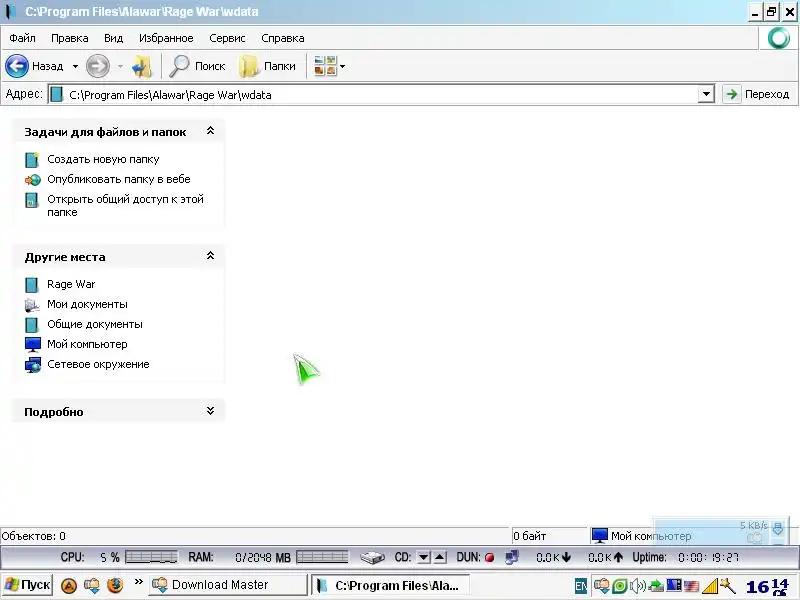Toggle the Папки folders pane
Image resolution: width=800 pixels, height=600 pixels.
[268, 66]
